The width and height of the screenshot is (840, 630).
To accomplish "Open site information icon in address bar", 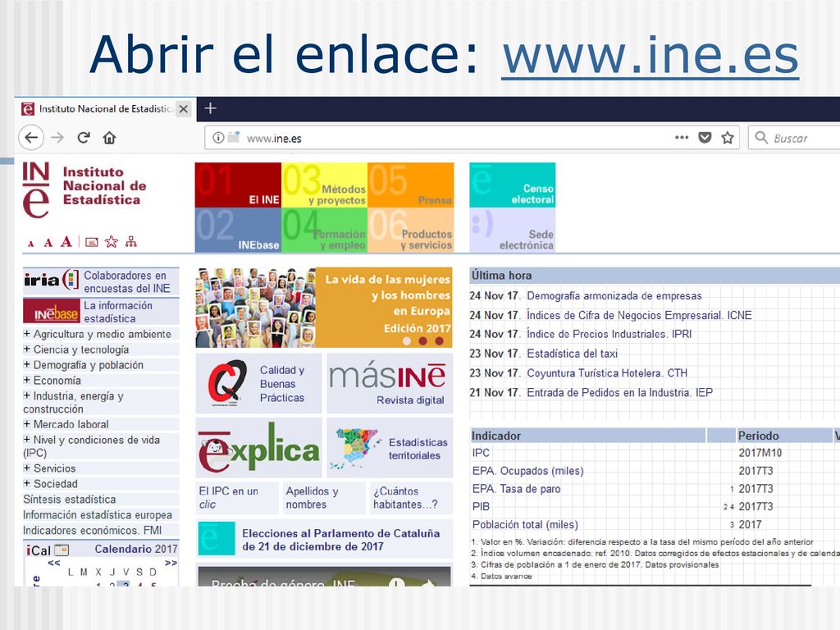I will [218, 138].
